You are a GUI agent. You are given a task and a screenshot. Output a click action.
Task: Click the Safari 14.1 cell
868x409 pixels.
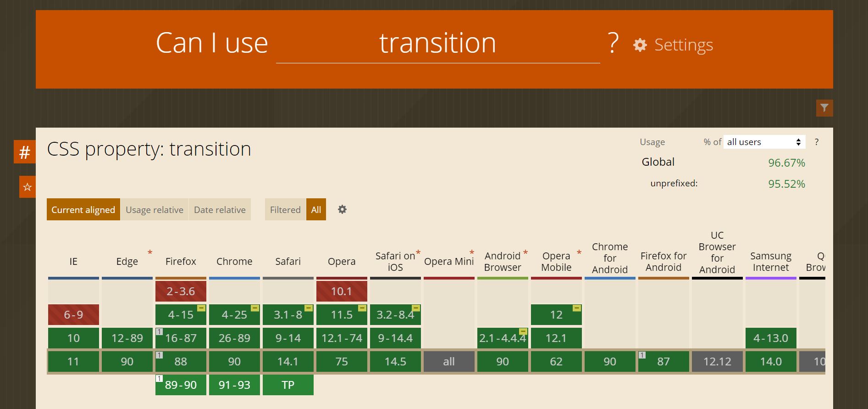point(288,361)
